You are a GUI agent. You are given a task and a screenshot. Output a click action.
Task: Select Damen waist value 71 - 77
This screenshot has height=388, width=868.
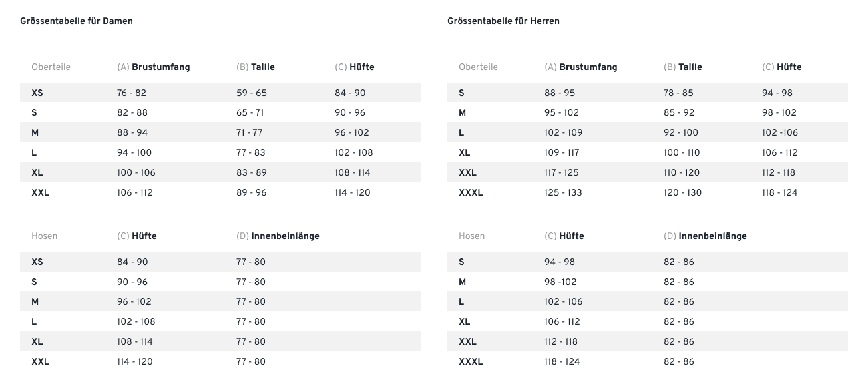tap(250, 133)
